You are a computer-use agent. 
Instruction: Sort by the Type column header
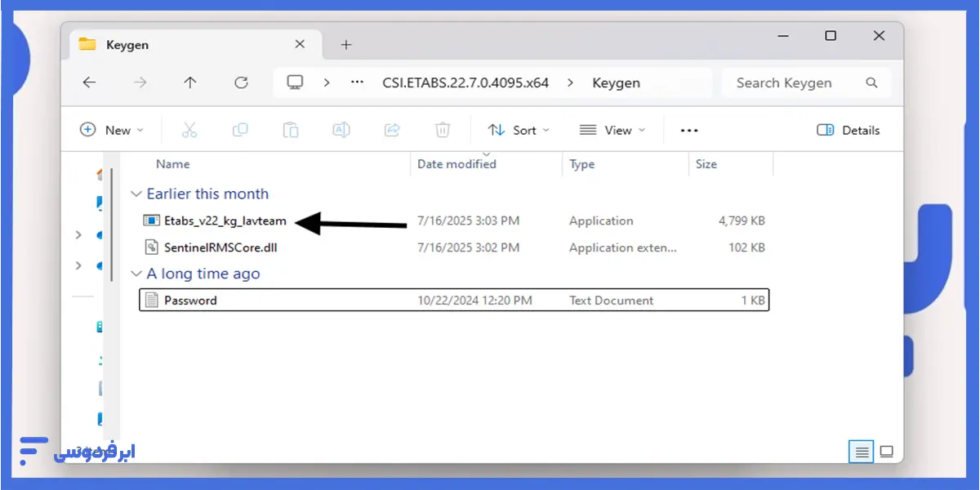coord(581,163)
